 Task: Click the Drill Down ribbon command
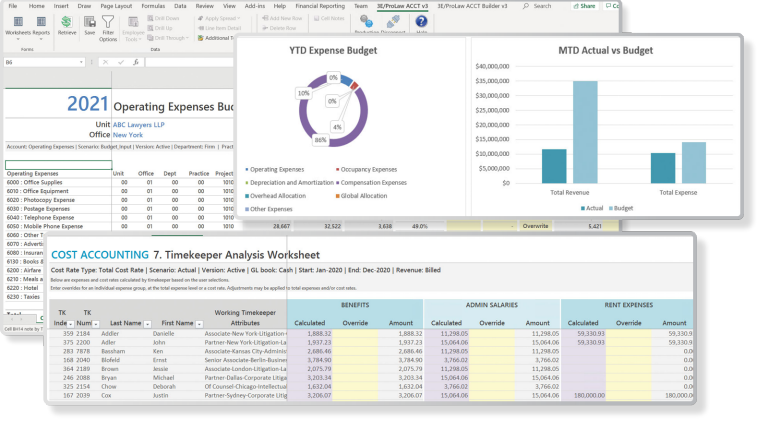click(x=165, y=18)
